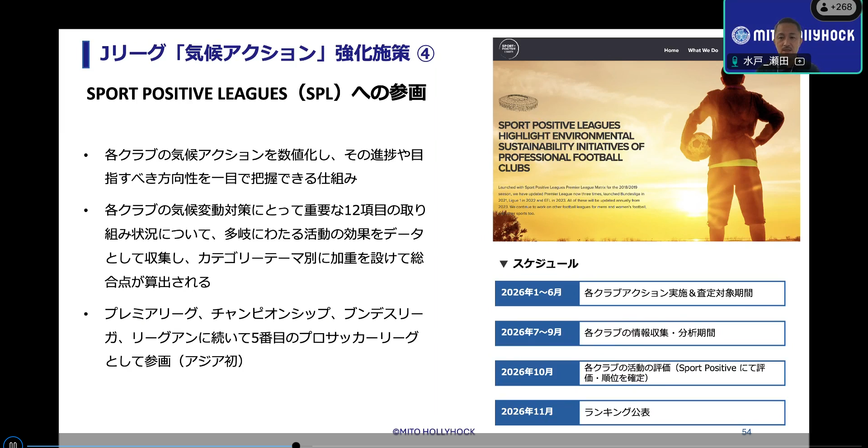Image resolution: width=868 pixels, height=448 pixels.
Task: Open the What We Do navigation item
Action: 703,50
